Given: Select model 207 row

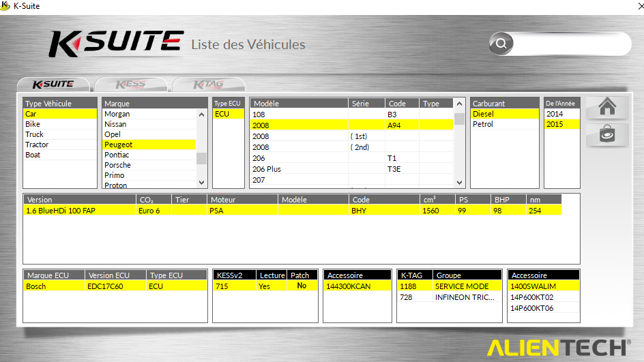Looking at the screenshot, I should (x=351, y=180).
